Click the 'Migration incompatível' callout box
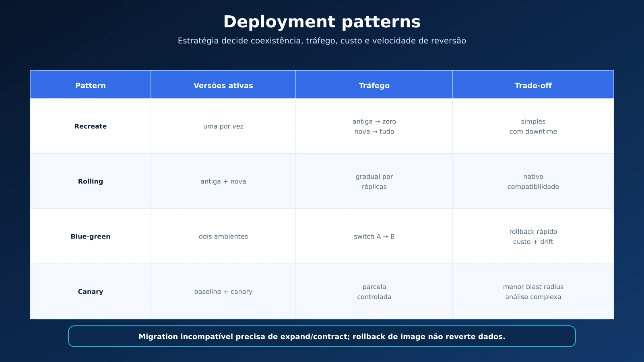Viewport: 644px width, 362px height. click(322, 336)
